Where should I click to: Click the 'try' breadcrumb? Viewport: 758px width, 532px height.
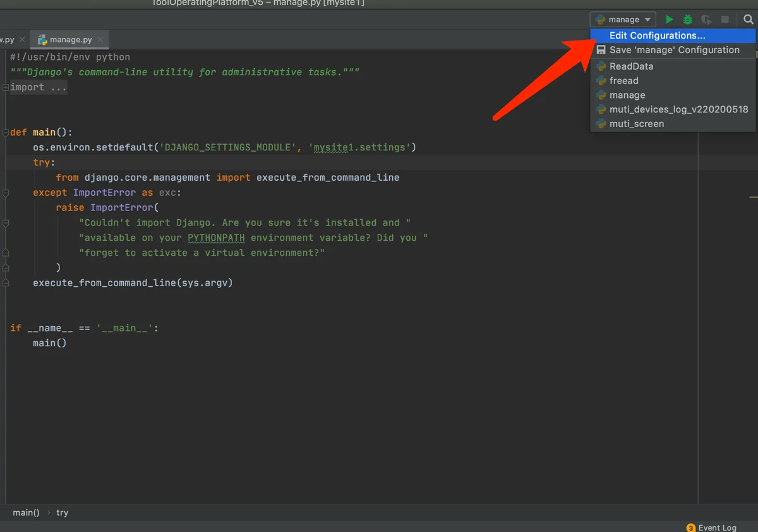tap(62, 512)
